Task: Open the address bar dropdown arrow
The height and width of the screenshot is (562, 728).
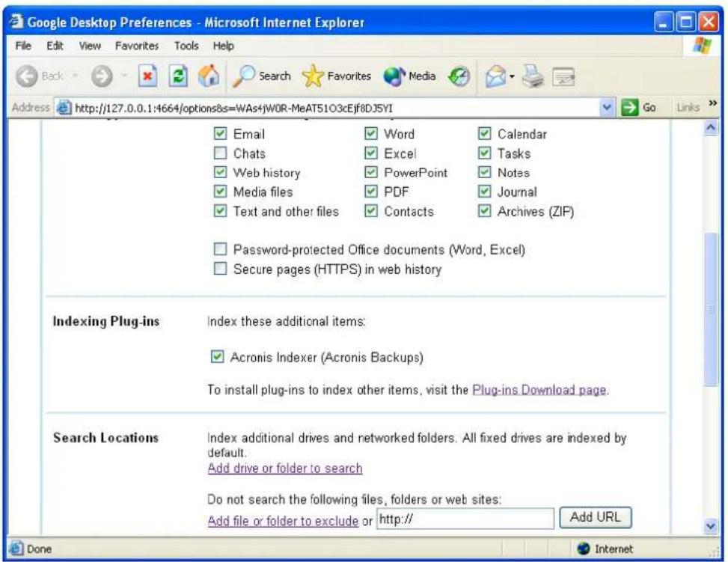Action: coord(606,108)
